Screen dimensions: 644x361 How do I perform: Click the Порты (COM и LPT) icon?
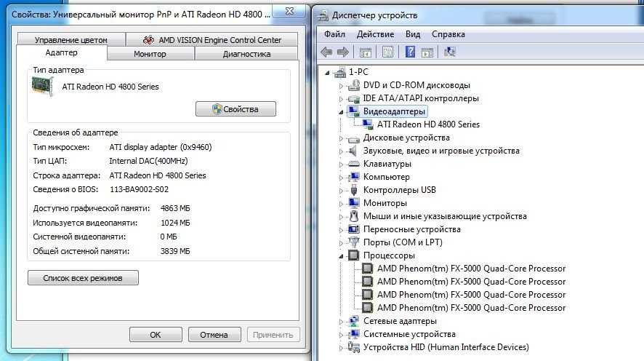(353, 242)
